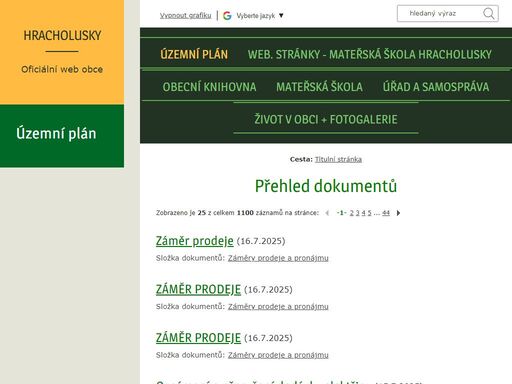This screenshot has height=384, width=512.
Task: Select MATEŘSKÁ ŠKOLA in the navigation
Action: (319, 87)
